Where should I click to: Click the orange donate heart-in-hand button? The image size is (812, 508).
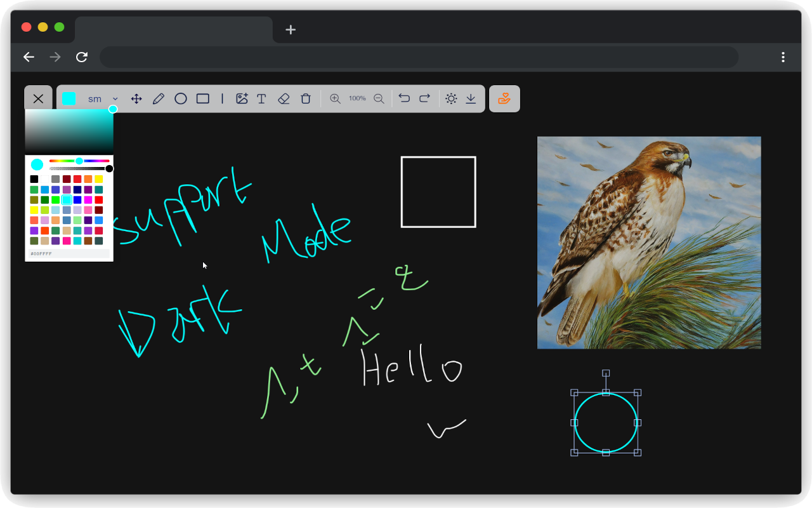[504, 98]
